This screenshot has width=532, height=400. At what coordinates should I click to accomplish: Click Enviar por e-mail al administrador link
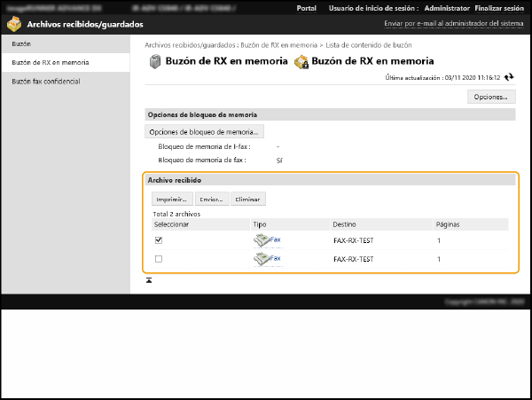coord(454,25)
